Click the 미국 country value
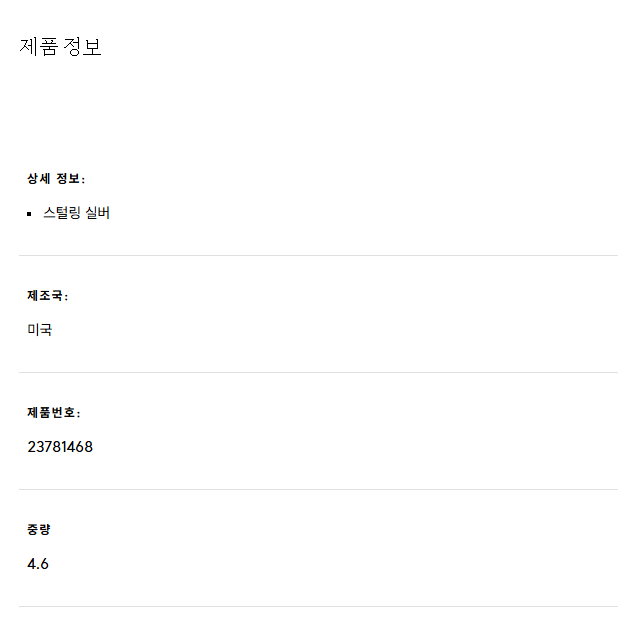Viewport: 618px width, 617px height. tap(39, 330)
